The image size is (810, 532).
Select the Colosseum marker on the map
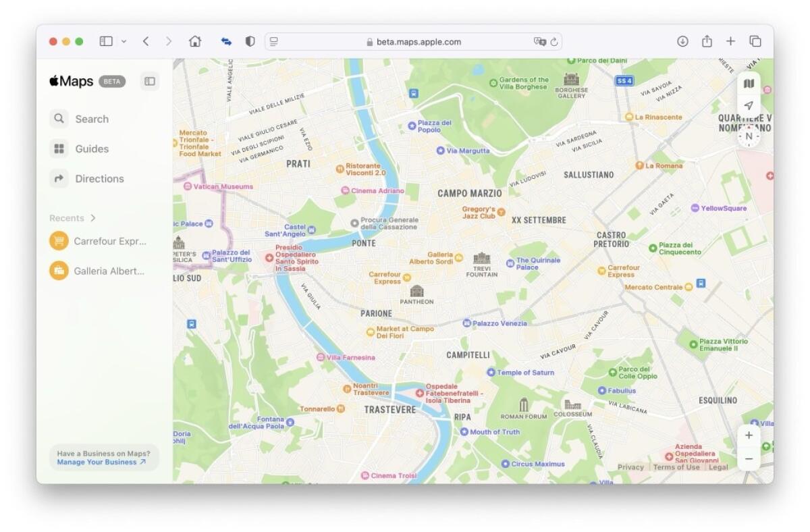tap(573, 405)
